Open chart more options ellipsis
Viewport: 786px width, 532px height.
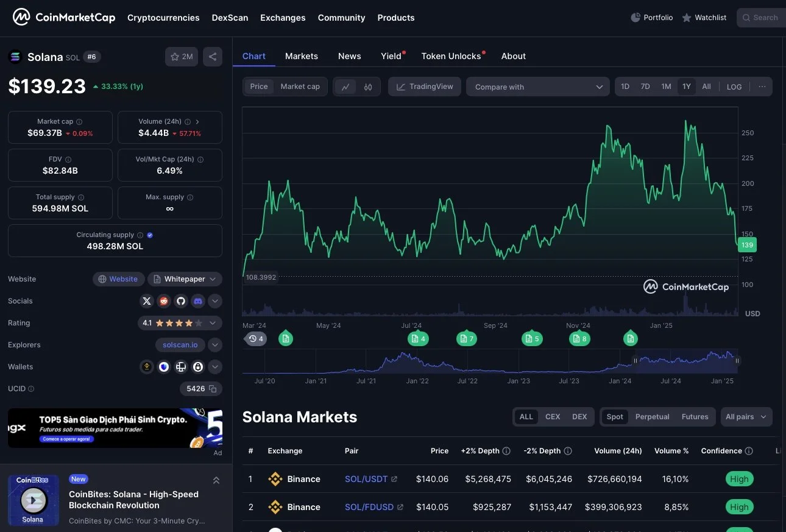[x=762, y=87]
